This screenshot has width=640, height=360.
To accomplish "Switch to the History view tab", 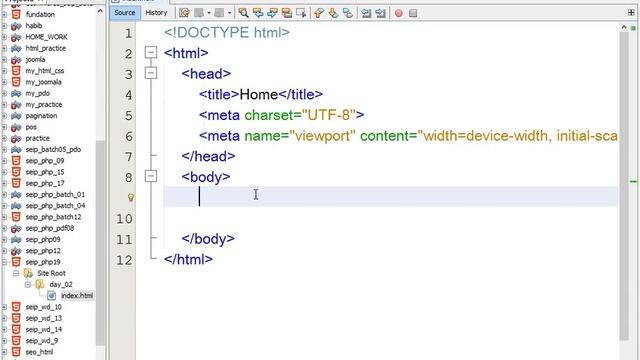I will point(156,13).
